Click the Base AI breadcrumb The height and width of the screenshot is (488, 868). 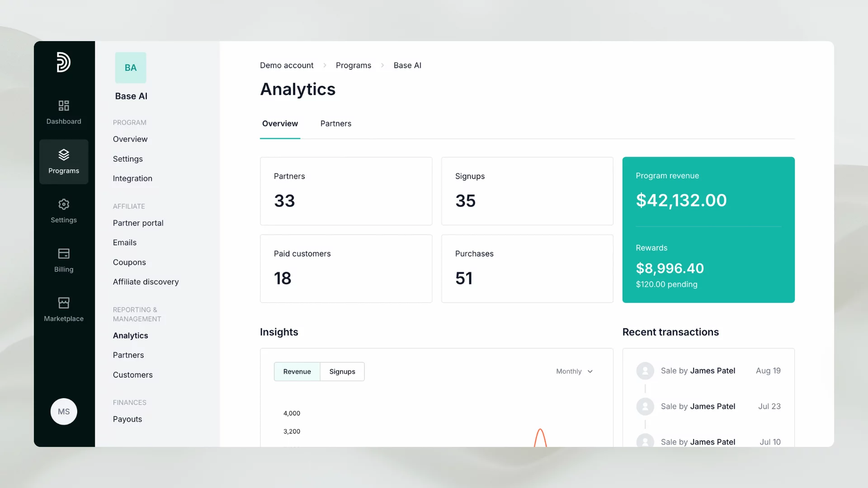(407, 66)
